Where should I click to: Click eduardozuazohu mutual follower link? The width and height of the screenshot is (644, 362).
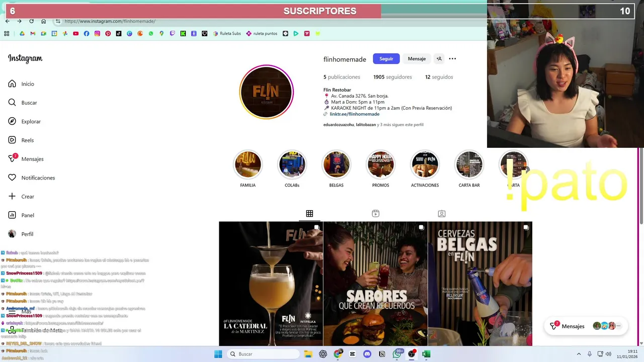pyautogui.click(x=339, y=125)
